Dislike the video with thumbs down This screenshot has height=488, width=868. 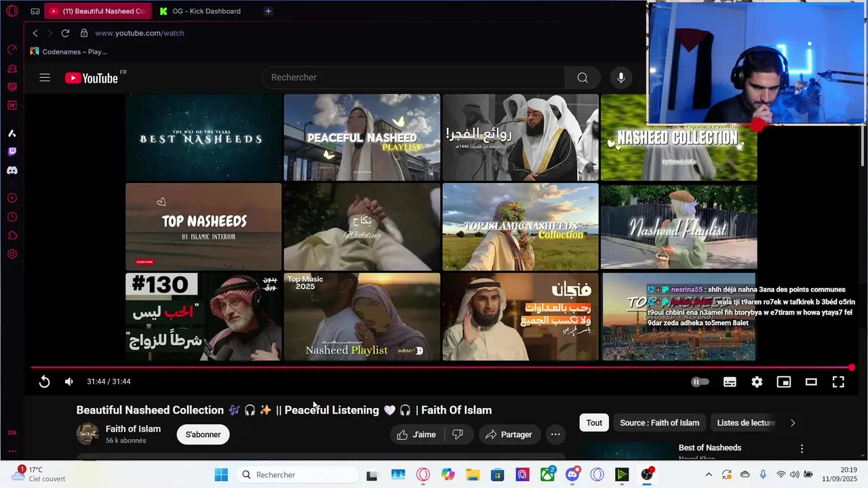(x=458, y=434)
